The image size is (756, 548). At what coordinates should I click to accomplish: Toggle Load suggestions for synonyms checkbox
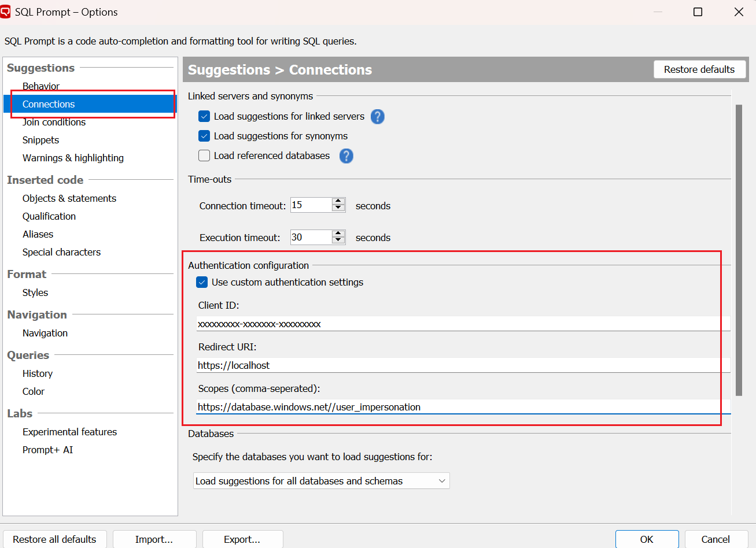[x=204, y=136]
